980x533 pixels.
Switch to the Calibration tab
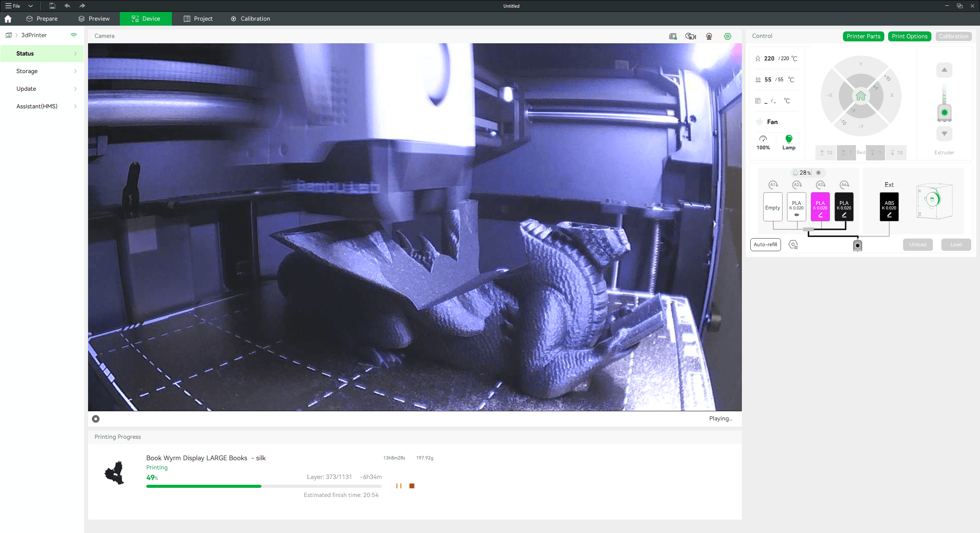pyautogui.click(x=251, y=19)
